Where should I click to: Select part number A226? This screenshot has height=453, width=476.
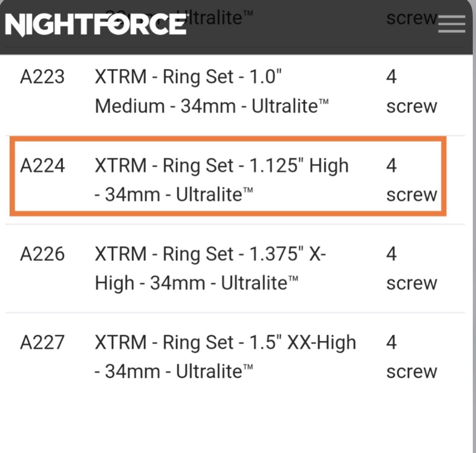click(x=42, y=254)
